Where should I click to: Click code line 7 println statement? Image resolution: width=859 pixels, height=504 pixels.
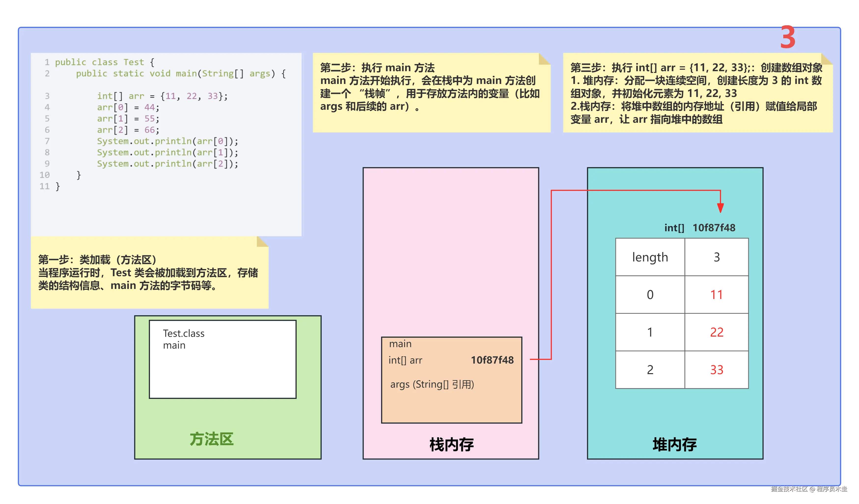pyautogui.click(x=167, y=141)
